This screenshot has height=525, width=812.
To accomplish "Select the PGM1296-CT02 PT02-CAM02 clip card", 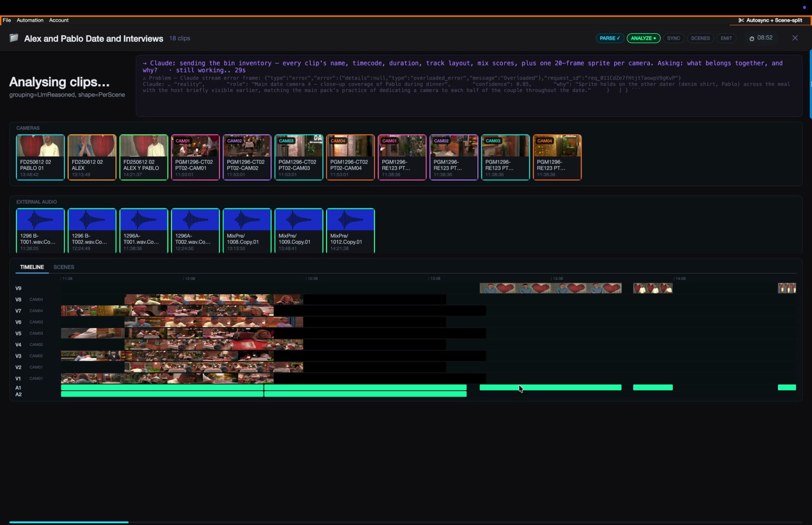I will click(247, 157).
